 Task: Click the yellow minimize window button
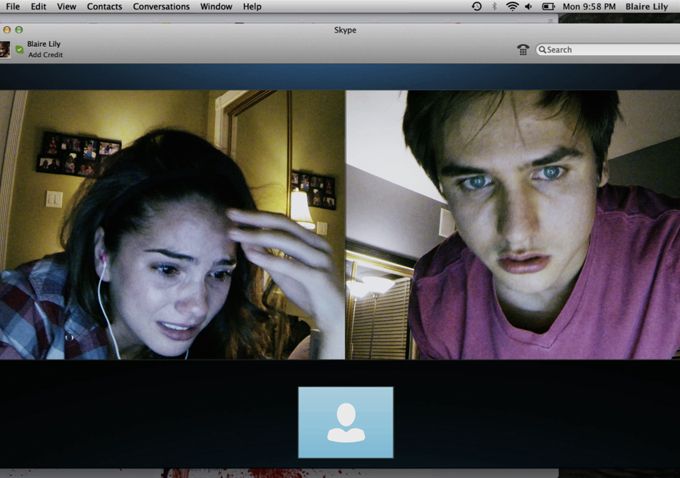(7, 29)
